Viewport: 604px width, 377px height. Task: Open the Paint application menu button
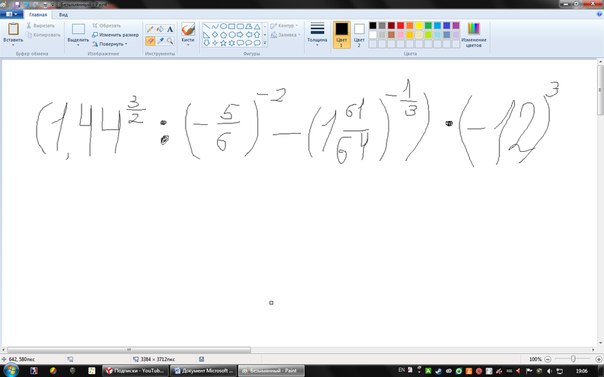click(x=12, y=15)
